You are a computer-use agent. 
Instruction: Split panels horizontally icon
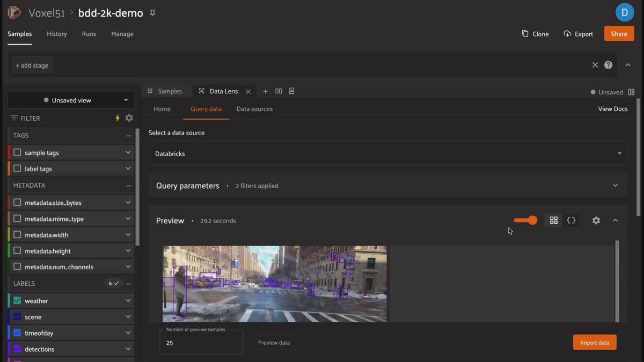click(x=279, y=91)
